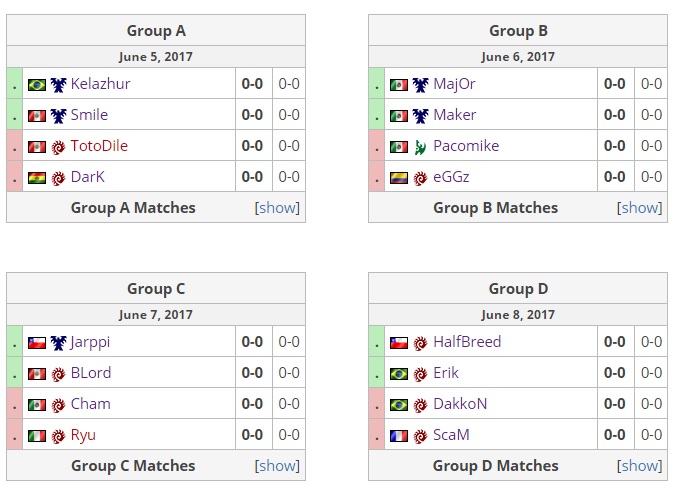Viewport: 677px width, 487px height.
Task: Open Kelazhur's player page
Action: click(100, 84)
